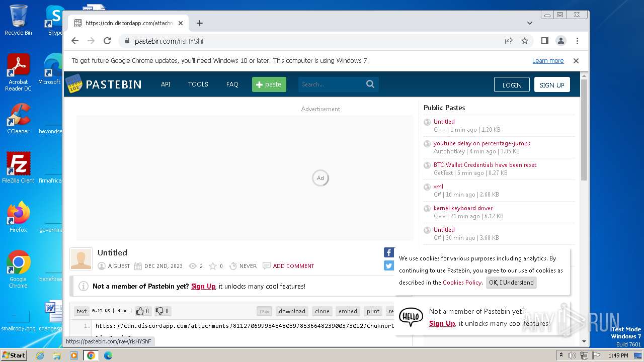Open new tab with plus button

pos(200,23)
